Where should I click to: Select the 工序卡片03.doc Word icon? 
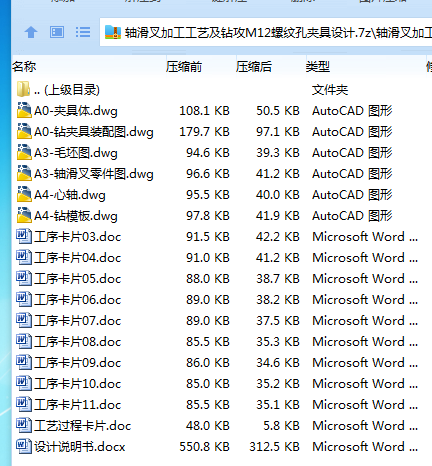(x=24, y=236)
